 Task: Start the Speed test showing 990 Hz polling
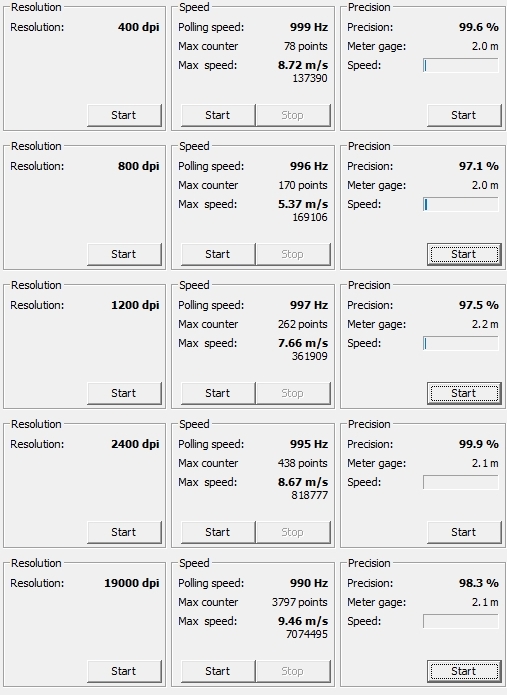pos(218,671)
